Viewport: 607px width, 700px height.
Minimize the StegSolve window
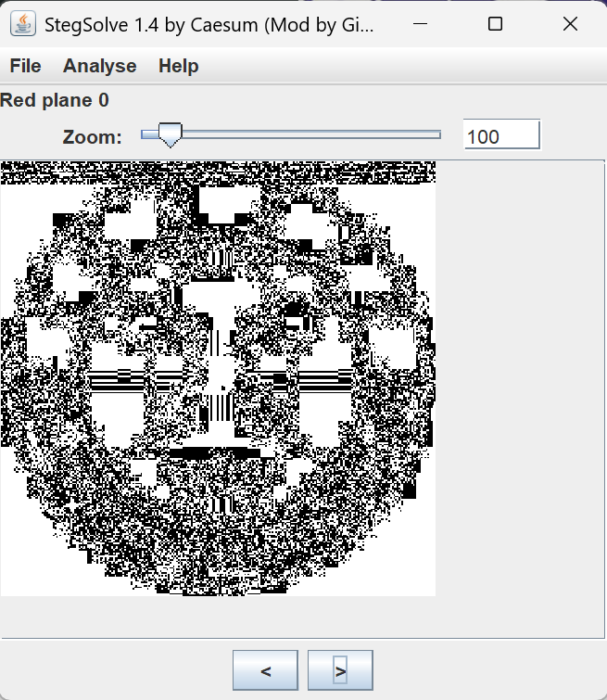420,24
